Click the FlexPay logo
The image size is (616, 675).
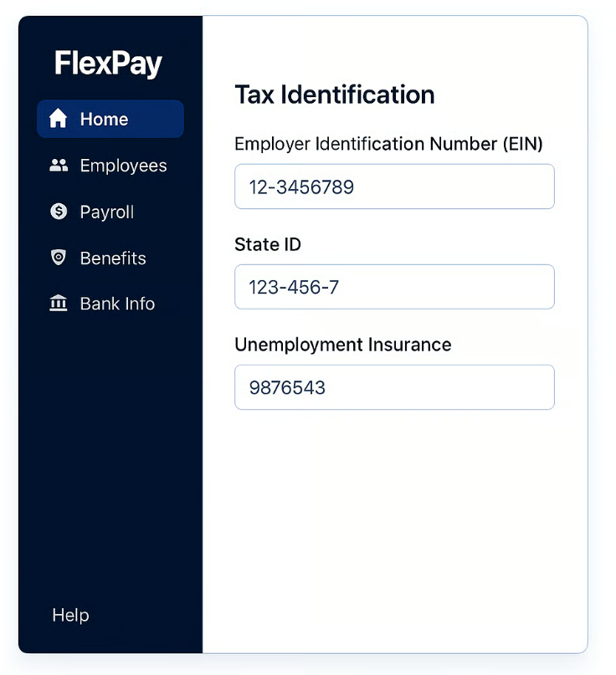(109, 64)
